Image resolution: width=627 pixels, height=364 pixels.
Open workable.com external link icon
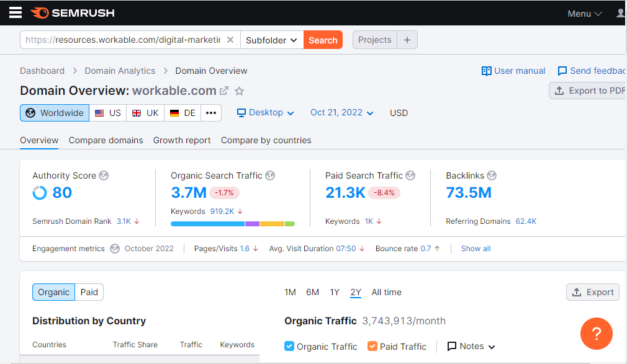tap(224, 91)
